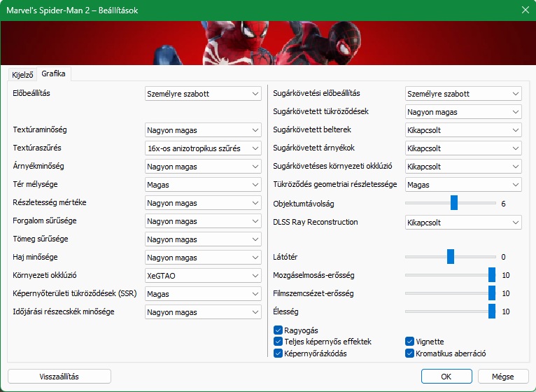Uncheck the Ragyogás checkbox
The height and width of the screenshot is (392, 536).
tap(278, 330)
